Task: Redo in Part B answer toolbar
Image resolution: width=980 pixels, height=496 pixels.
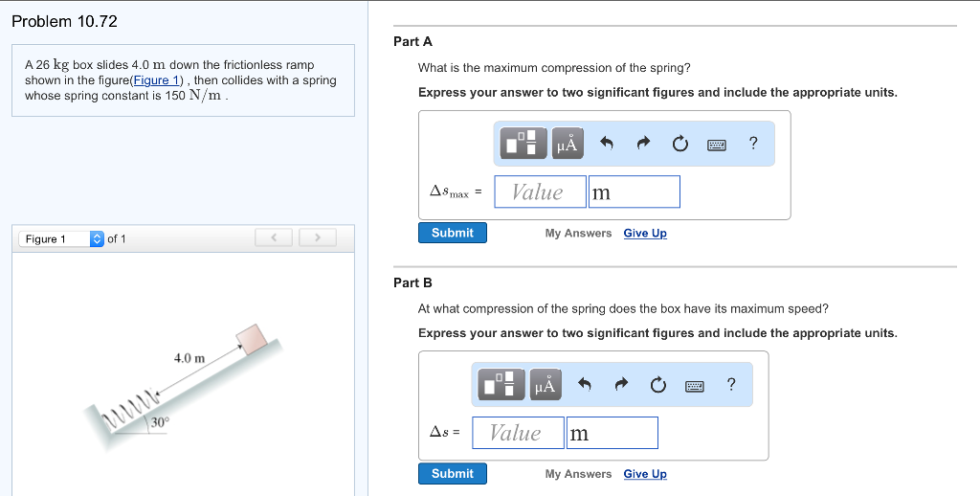Action: 620,385
